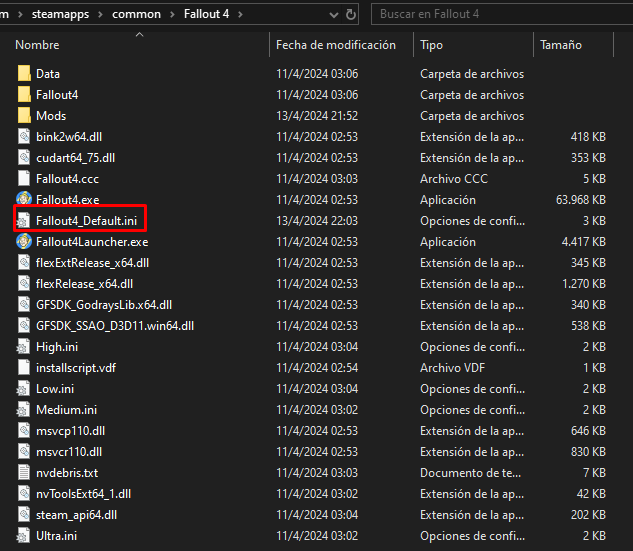Go to the common breadcrumb folder
The height and width of the screenshot is (551, 633).
click(x=136, y=14)
